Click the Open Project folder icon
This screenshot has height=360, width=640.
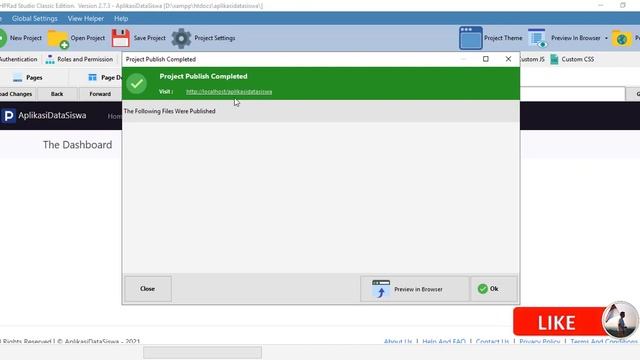click(x=58, y=39)
